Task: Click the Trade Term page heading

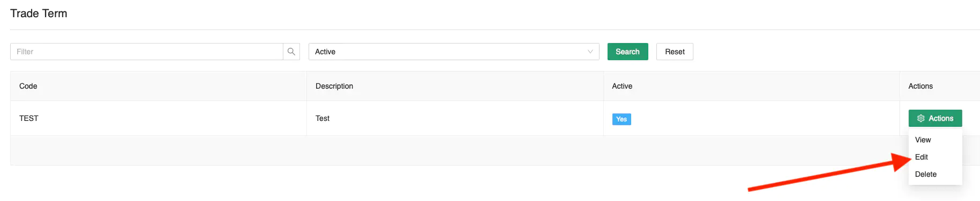Action: (x=39, y=13)
